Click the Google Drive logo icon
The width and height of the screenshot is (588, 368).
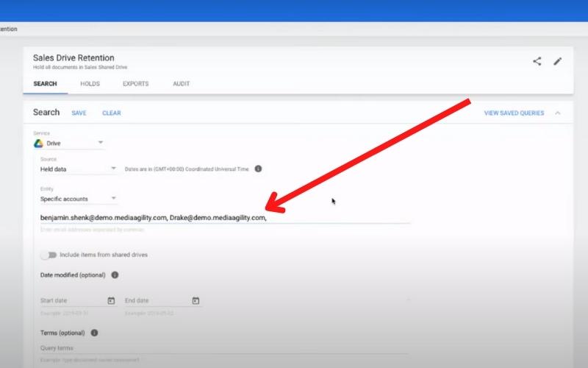click(x=39, y=144)
